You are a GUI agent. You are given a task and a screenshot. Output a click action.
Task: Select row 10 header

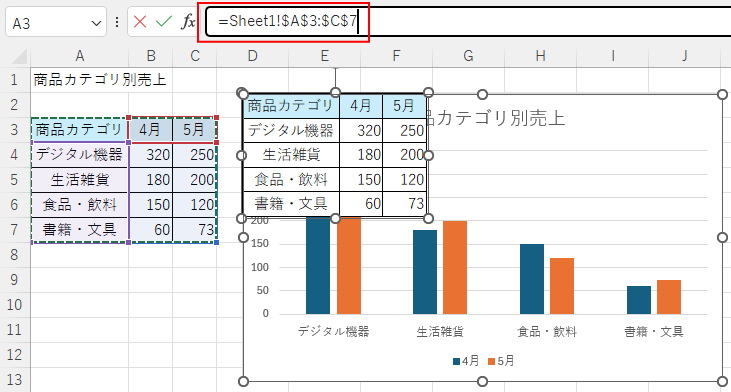[14, 305]
